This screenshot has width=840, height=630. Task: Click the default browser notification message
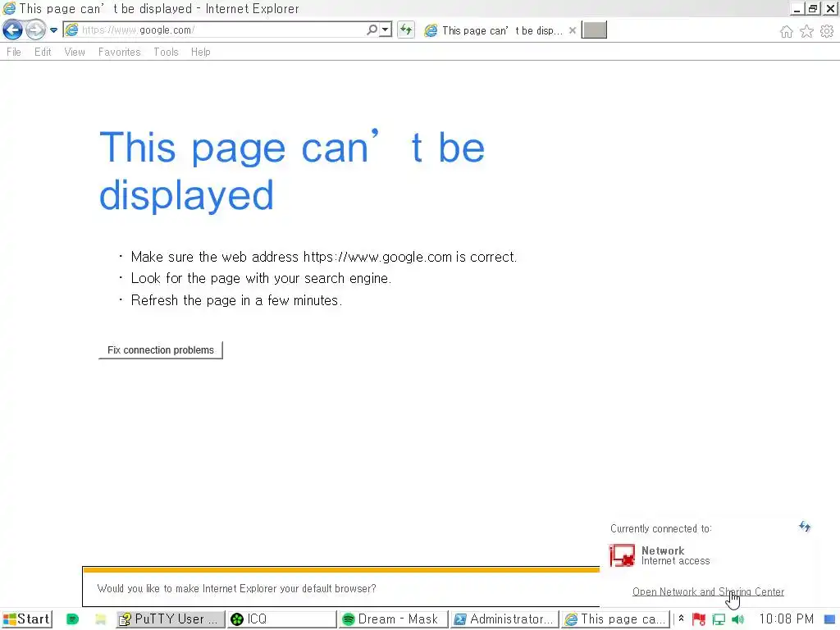pyautogui.click(x=237, y=588)
